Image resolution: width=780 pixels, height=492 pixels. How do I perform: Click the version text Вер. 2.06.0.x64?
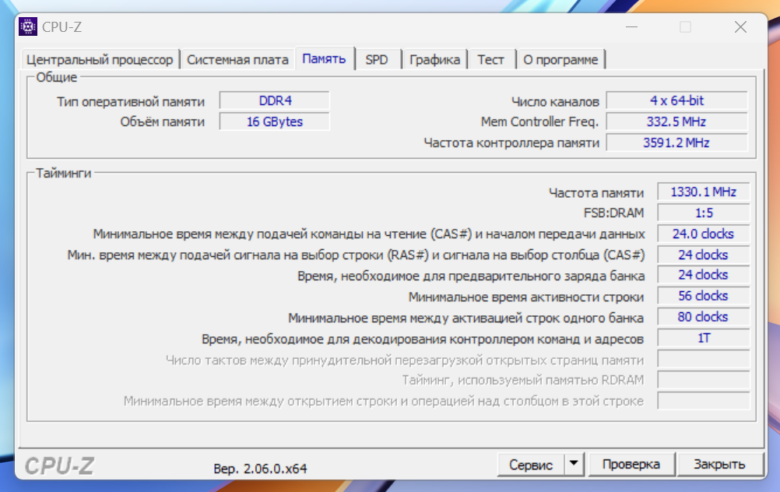coord(260,469)
